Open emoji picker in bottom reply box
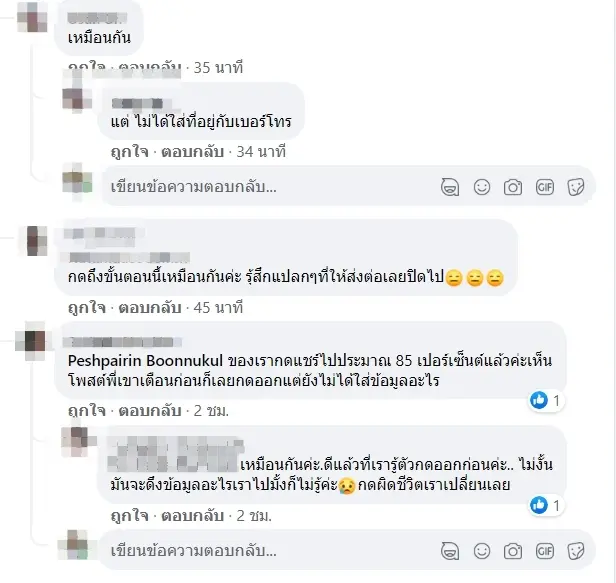616x583 pixels. 482,551
